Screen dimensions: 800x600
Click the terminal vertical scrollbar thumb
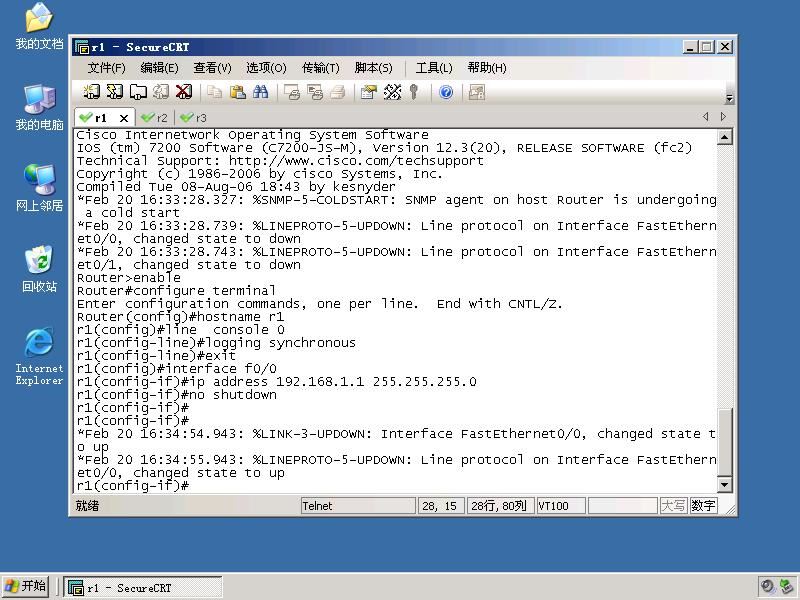tap(724, 442)
